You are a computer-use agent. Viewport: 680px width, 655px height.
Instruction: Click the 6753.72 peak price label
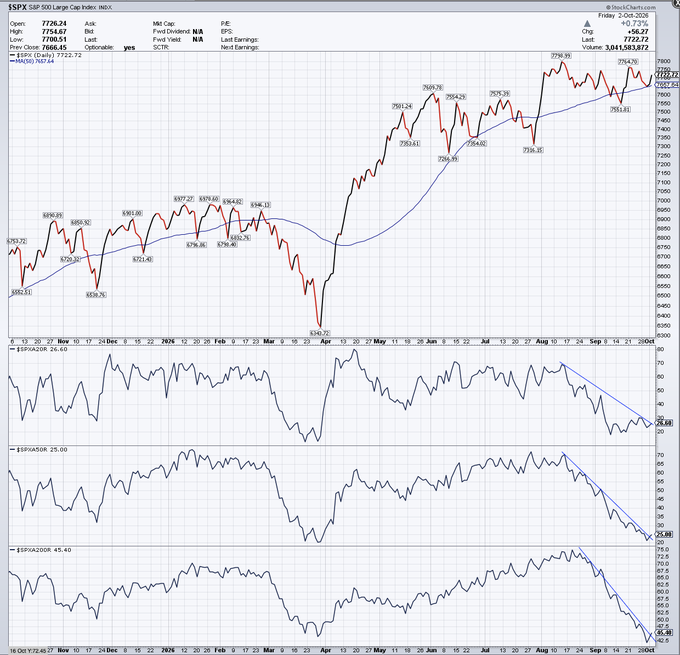[16, 241]
